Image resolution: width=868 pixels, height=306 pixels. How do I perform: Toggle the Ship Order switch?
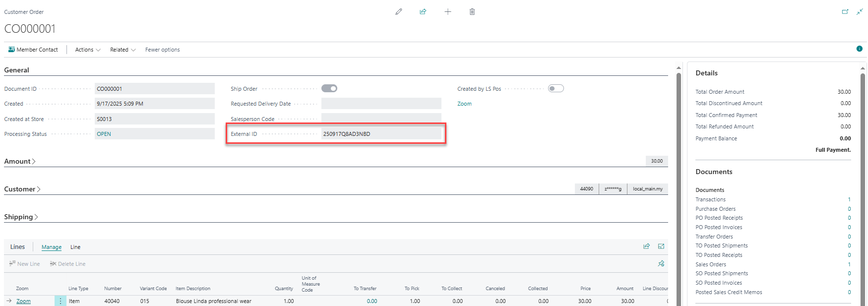tap(329, 89)
